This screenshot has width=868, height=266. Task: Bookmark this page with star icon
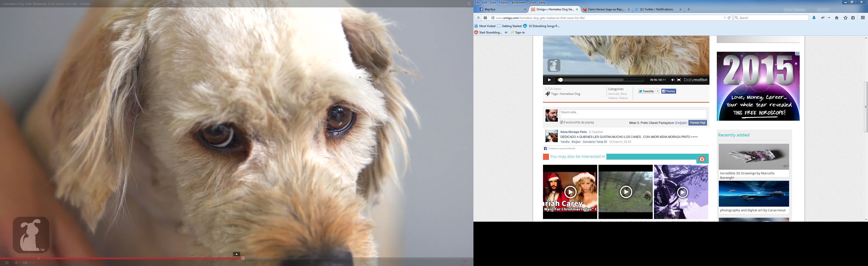tap(845, 18)
